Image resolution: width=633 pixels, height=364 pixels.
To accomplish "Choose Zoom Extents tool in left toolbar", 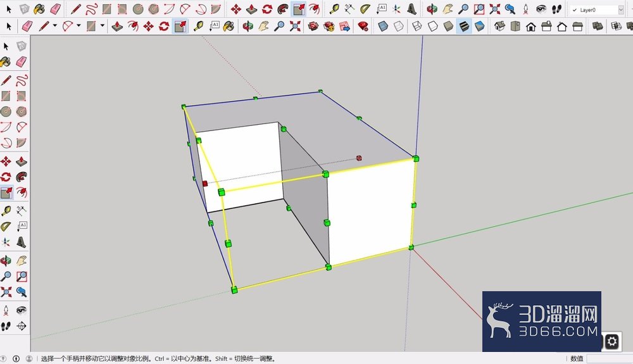I will coord(6,292).
